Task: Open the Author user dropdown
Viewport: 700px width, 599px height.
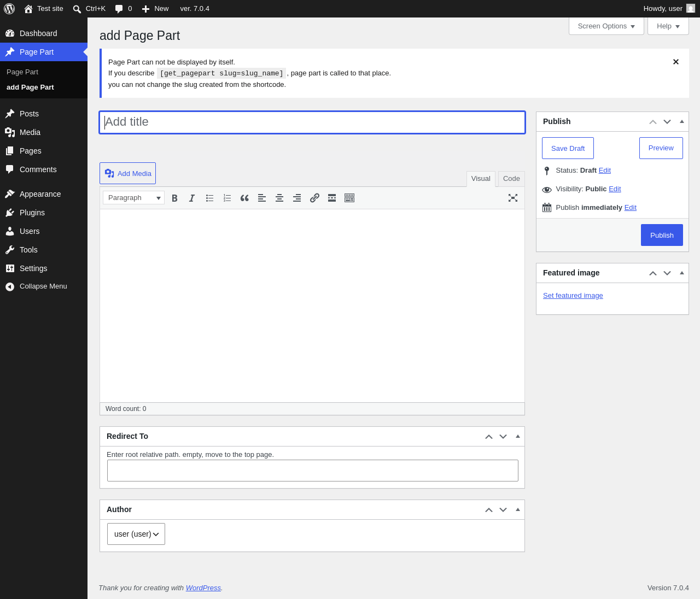Action: point(136,534)
